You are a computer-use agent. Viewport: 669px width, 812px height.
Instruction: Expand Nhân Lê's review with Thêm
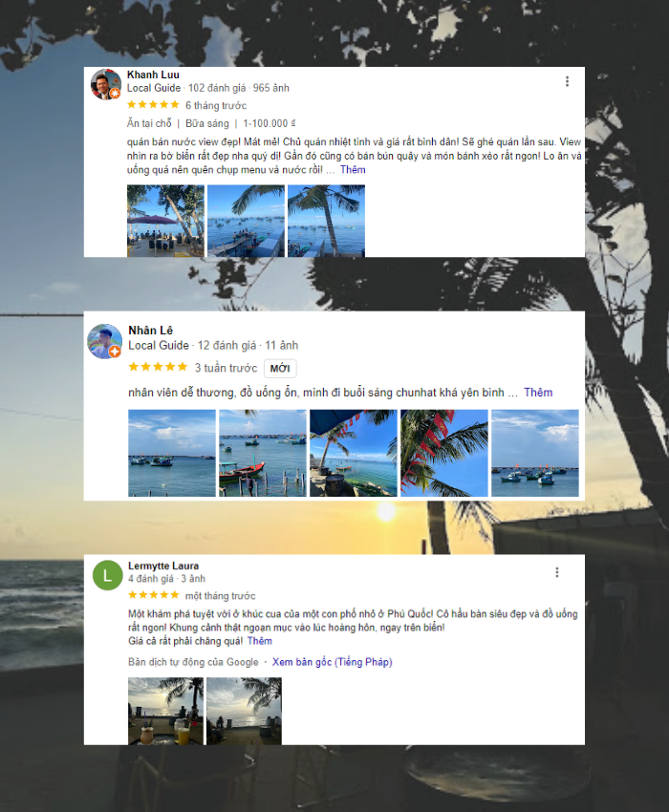[538, 393]
